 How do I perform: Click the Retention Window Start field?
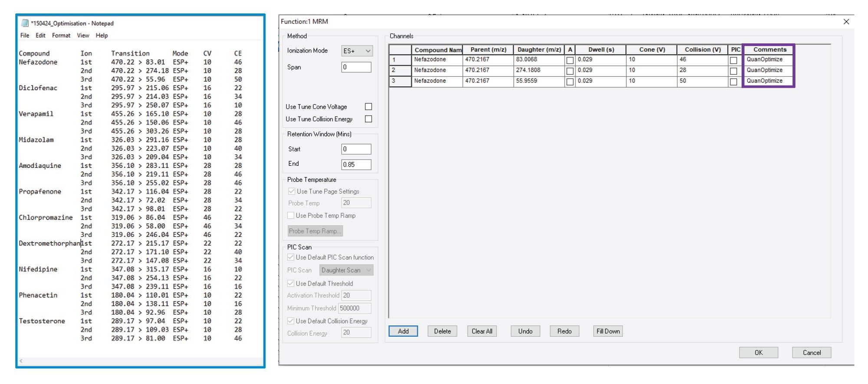pos(356,149)
